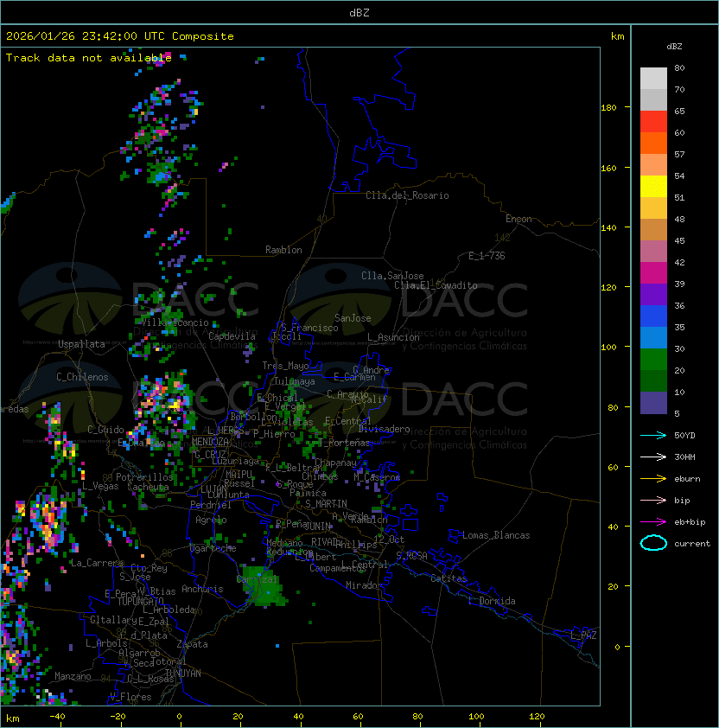
Task: Select the Uspallata location label
Action: click(x=81, y=344)
